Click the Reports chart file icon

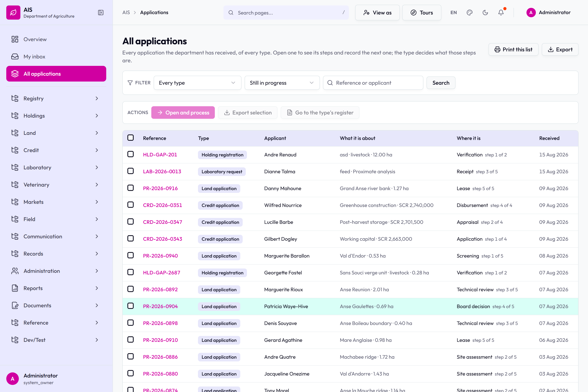pos(15,288)
